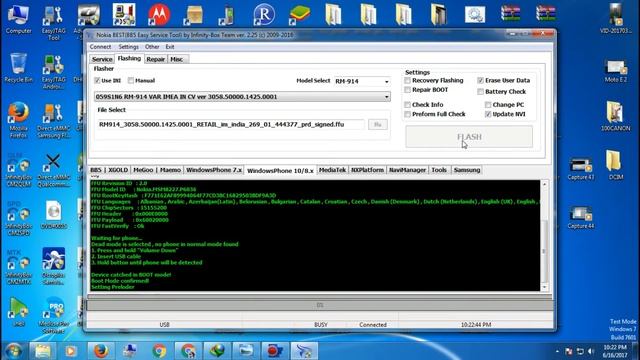
Task: Open InfinityBox CM2MTK desktop shortcut
Action: click(x=18, y=267)
